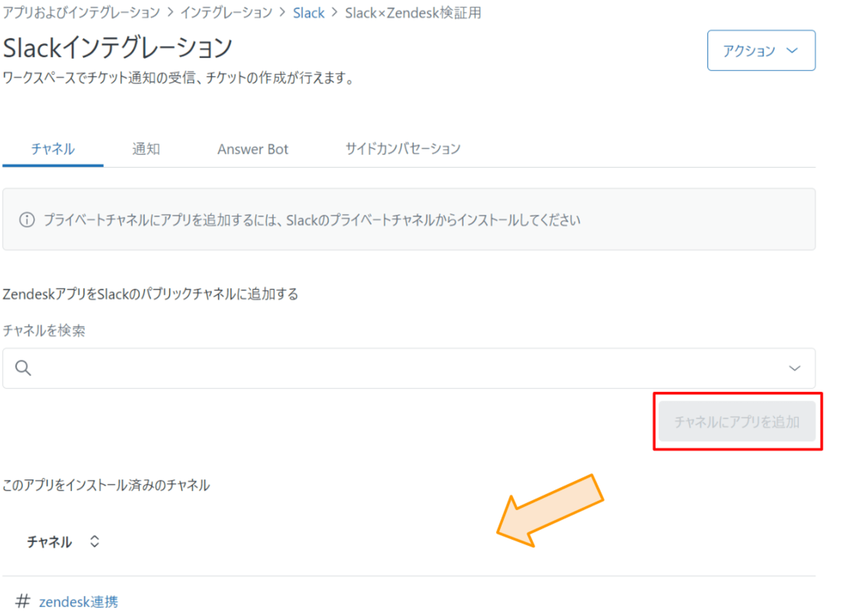Click the Slackインテグレーション page heading
856x616 pixels.
tap(118, 48)
